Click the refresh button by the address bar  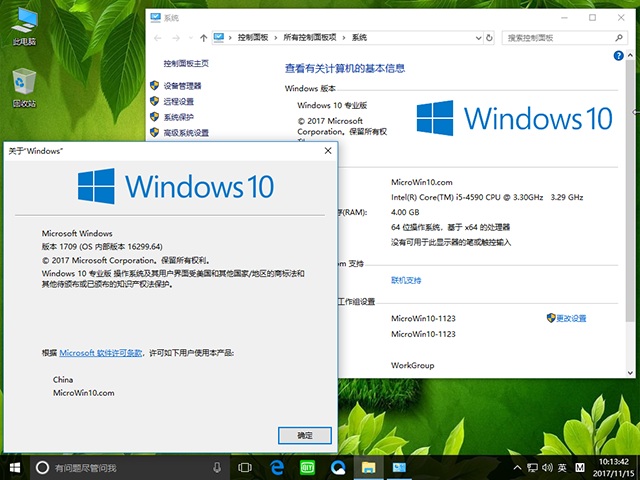489,38
